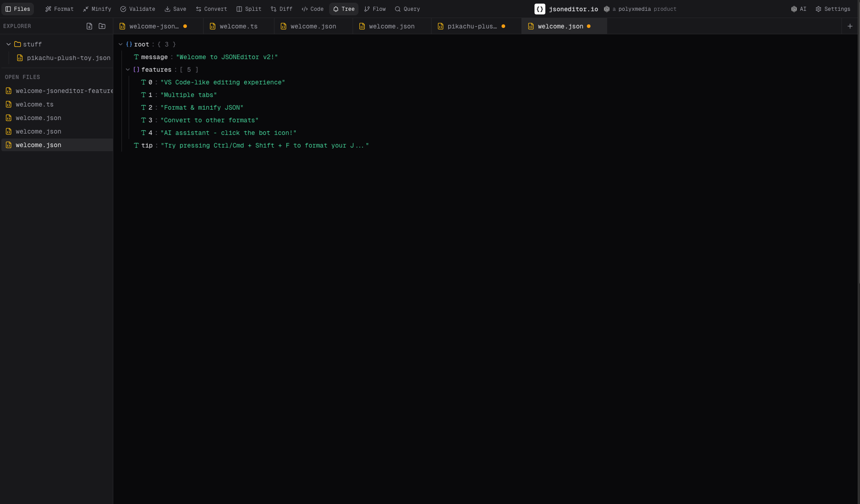The image size is (860, 504).
Task: Collapse the root object node
Action: tap(121, 44)
